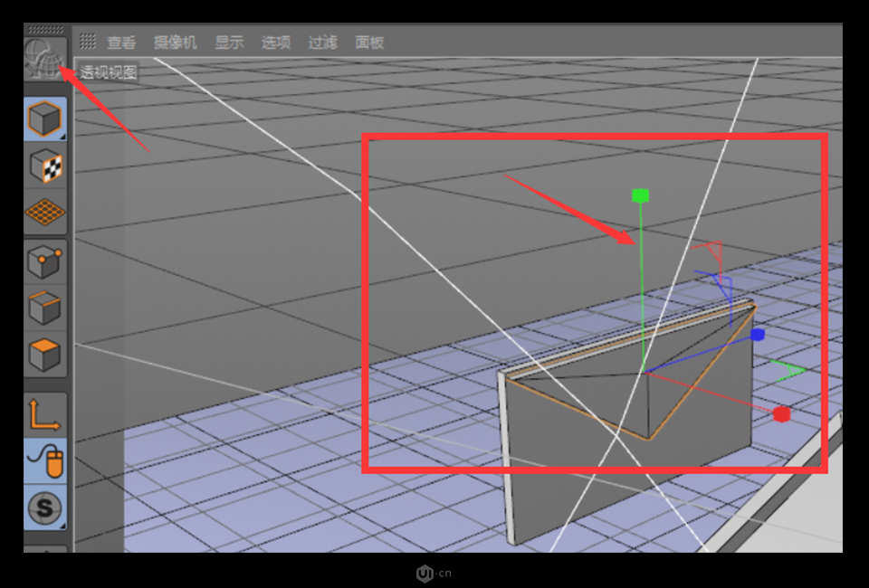Click the open hollow cube icon

tap(44, 306)
